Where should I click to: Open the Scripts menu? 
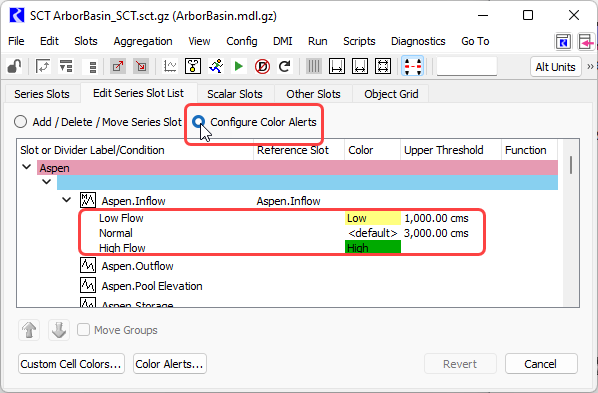coord(359,41)
